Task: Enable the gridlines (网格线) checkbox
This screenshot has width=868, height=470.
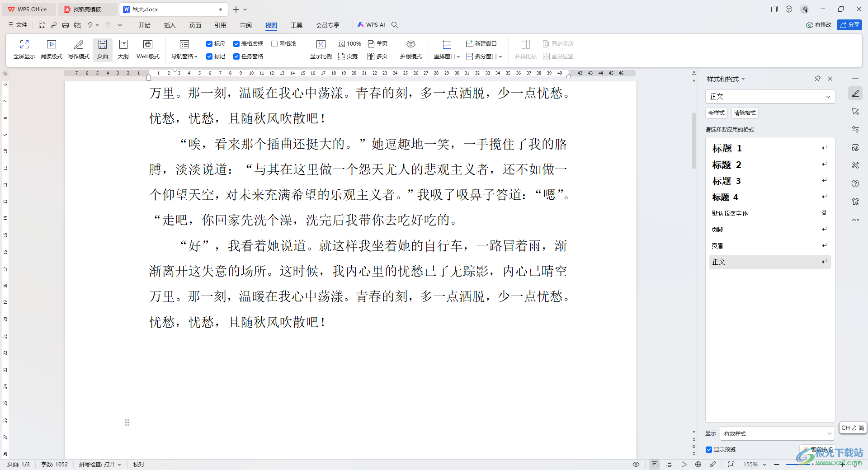Action: tap(274, 44)
